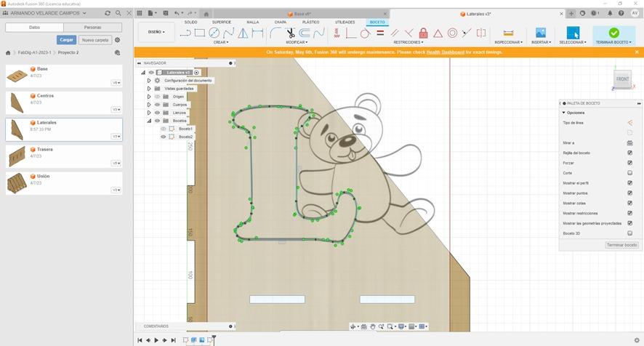Screen dimensions: 644x346
Task: Switch to the CHAPA tab
Action: (x=281, y=23)
